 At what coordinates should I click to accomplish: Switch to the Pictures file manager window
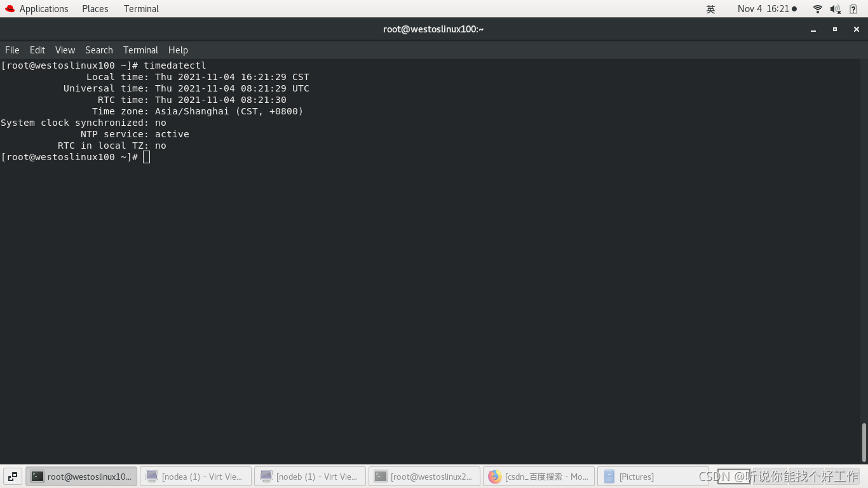coord(653,477)
